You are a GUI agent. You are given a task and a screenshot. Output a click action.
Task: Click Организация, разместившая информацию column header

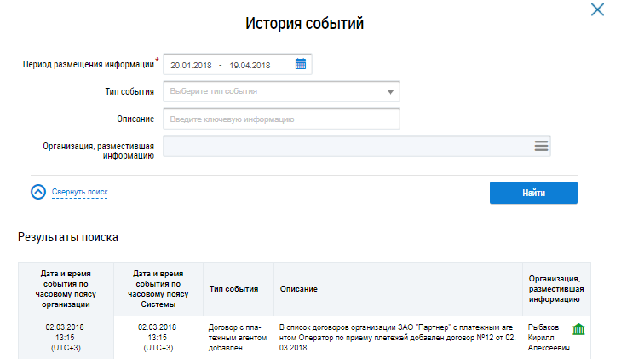click(x=555, y=289)
